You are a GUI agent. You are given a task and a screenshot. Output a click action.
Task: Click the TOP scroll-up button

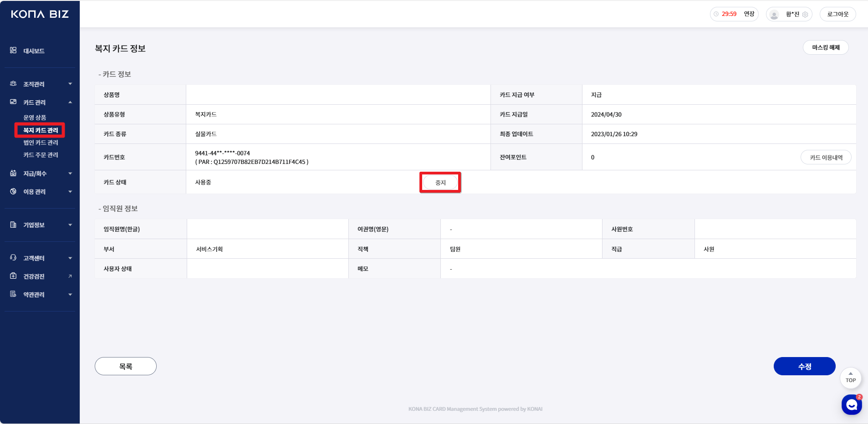tap(850, 378)
